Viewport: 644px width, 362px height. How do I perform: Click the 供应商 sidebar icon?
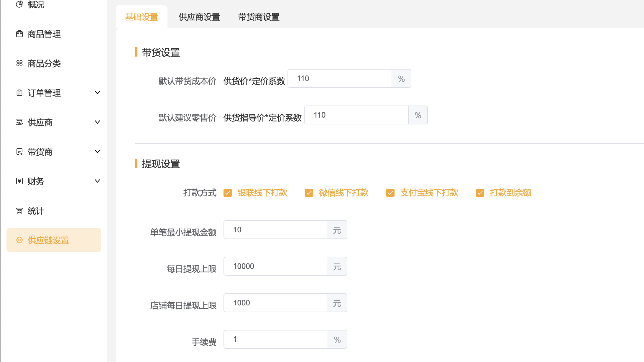point(19,122)
